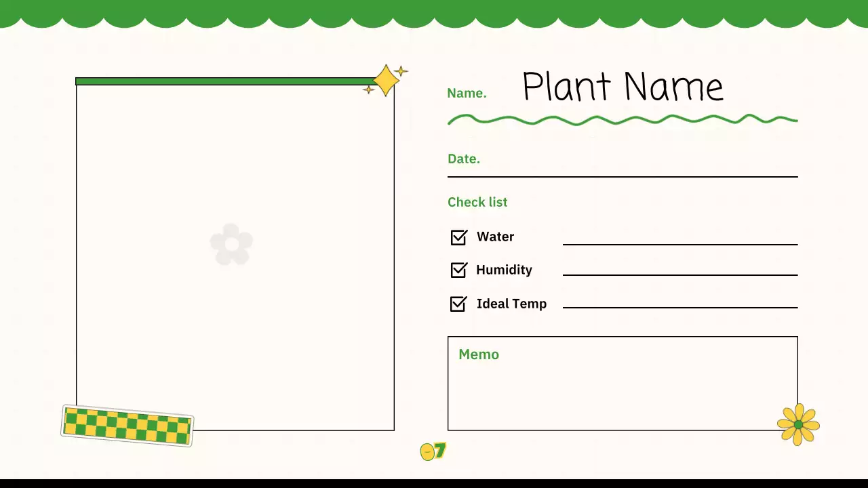
Task: Uncheck the Water checkbox
Action: 458,237
